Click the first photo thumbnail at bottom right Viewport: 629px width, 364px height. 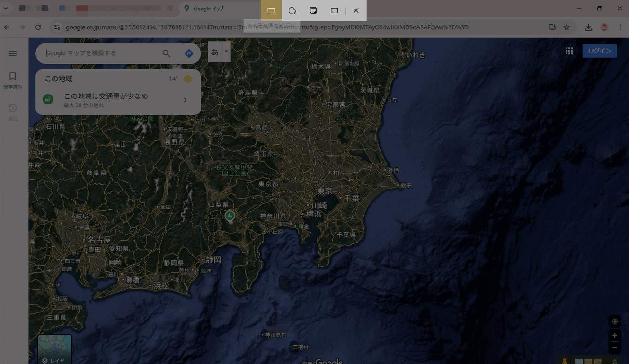coord(579,361)
